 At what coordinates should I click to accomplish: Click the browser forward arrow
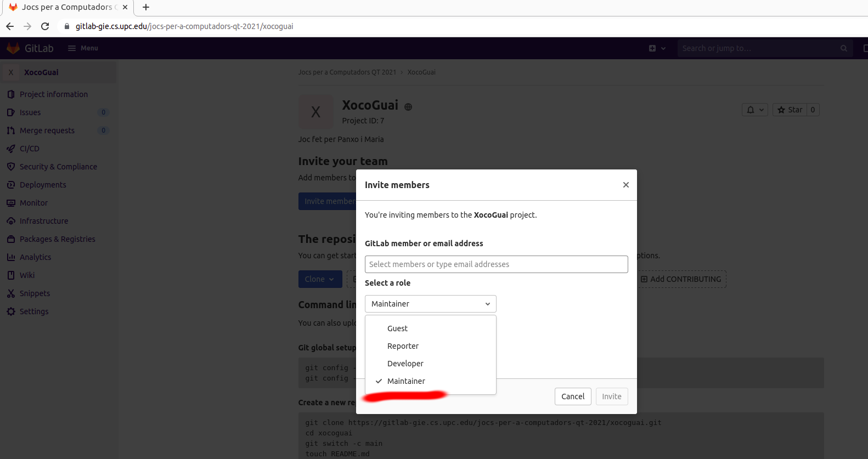tap(27, 26)
